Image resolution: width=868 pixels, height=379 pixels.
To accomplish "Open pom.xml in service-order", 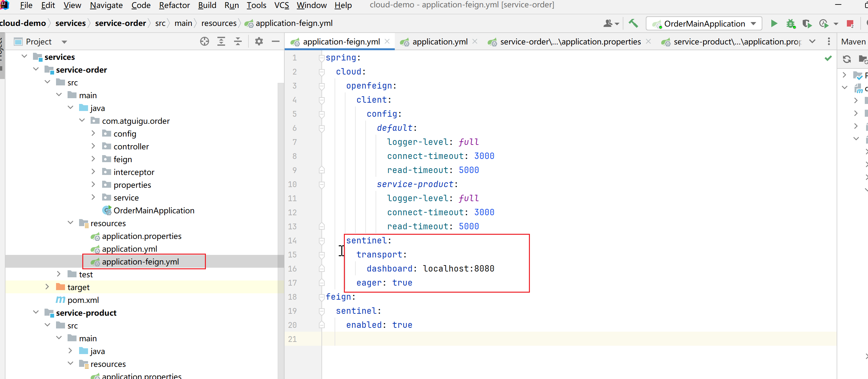I will 83,300.
